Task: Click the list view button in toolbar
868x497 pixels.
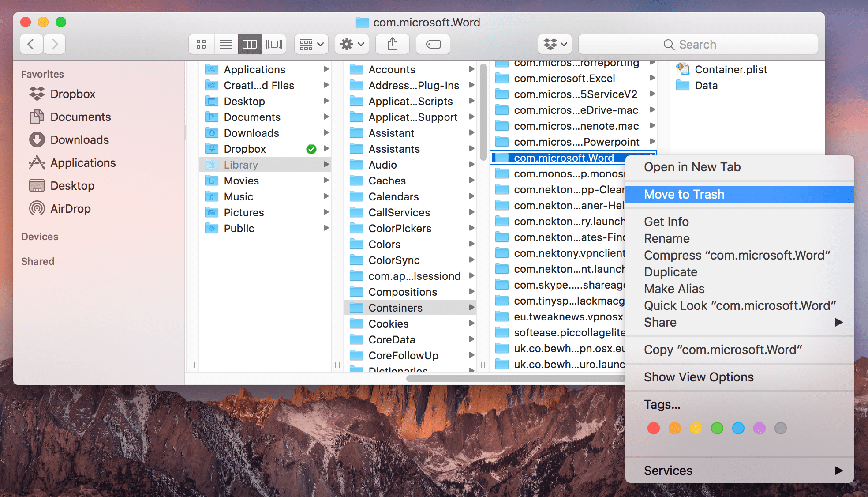Action: (x=225, y=45)
